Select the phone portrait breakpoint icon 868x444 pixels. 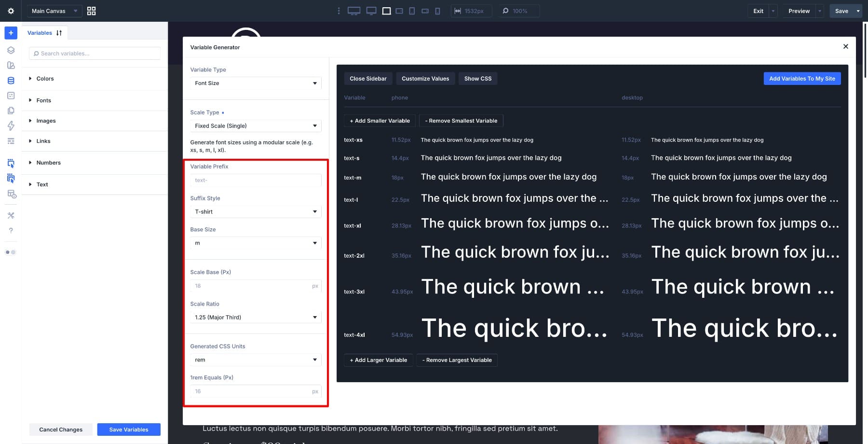point(437,11)
